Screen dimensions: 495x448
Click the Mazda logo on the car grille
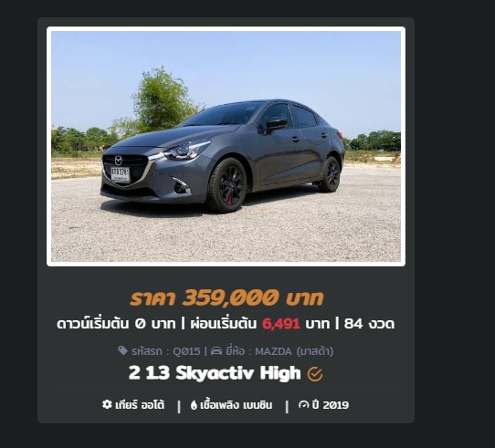tap(118, 161)
